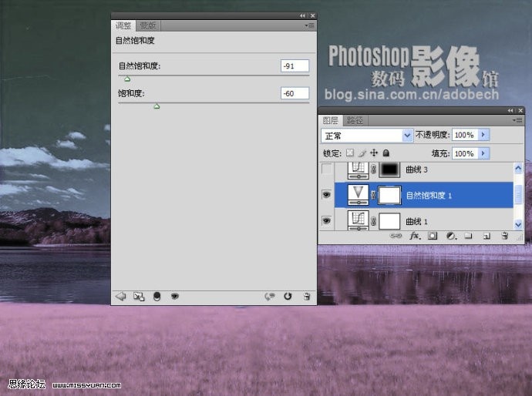Image resolution: width=532 pixels, height=396 pixels.
Task: Toggle lock image pixels brush icon
Action: pyautogui.click(x=362, y=153)
